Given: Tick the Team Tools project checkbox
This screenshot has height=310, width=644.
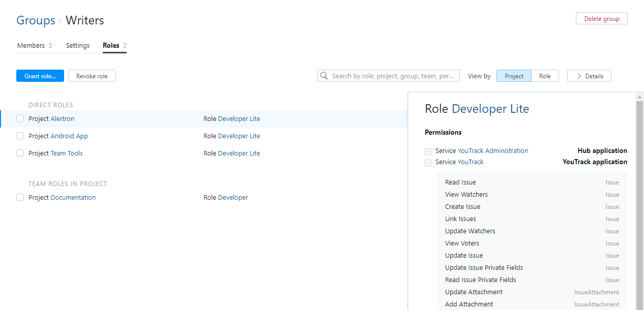Looking at the screenshot, I should (20, 153).
